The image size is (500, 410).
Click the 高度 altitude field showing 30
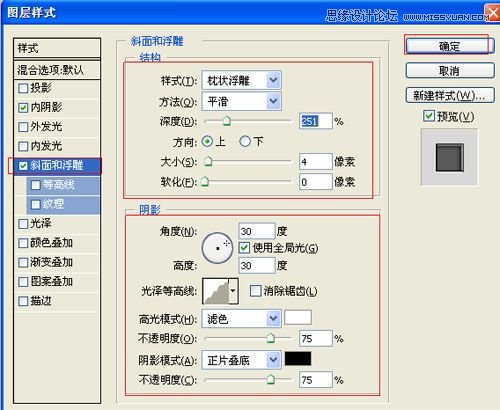pos(257,266)
